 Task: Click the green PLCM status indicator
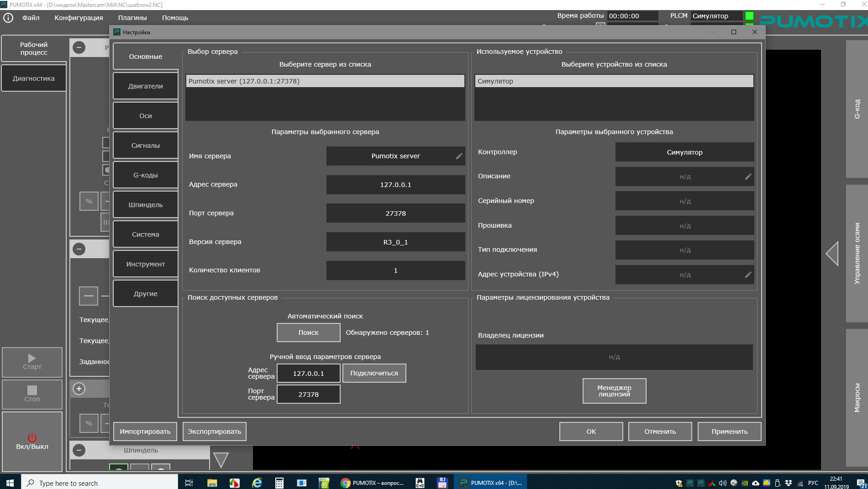(x=749, y=16)
